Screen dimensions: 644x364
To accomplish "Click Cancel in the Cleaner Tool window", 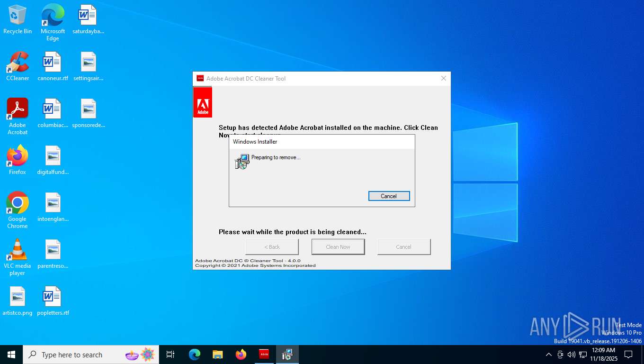I will [x=403, y=247].
